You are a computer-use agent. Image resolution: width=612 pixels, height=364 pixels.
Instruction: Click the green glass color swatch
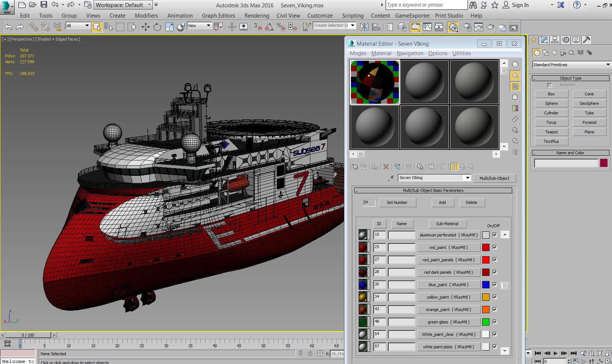tap(486, 322)
